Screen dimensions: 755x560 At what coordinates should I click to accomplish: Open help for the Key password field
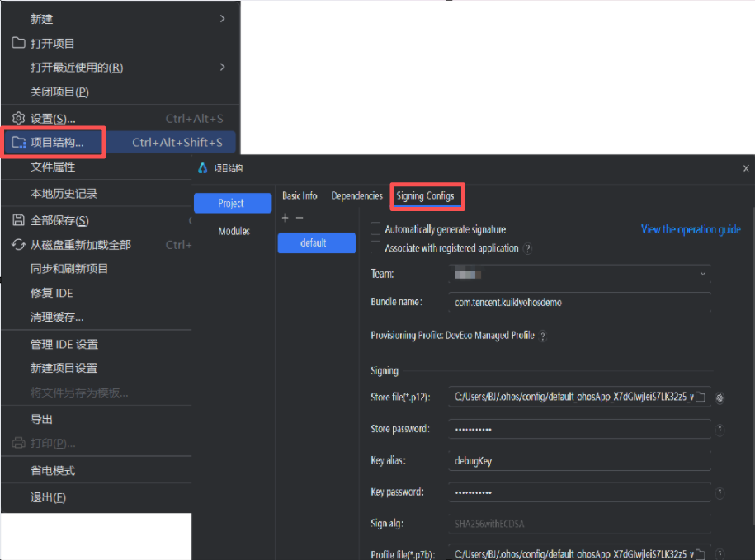click(x=720, y=493)
